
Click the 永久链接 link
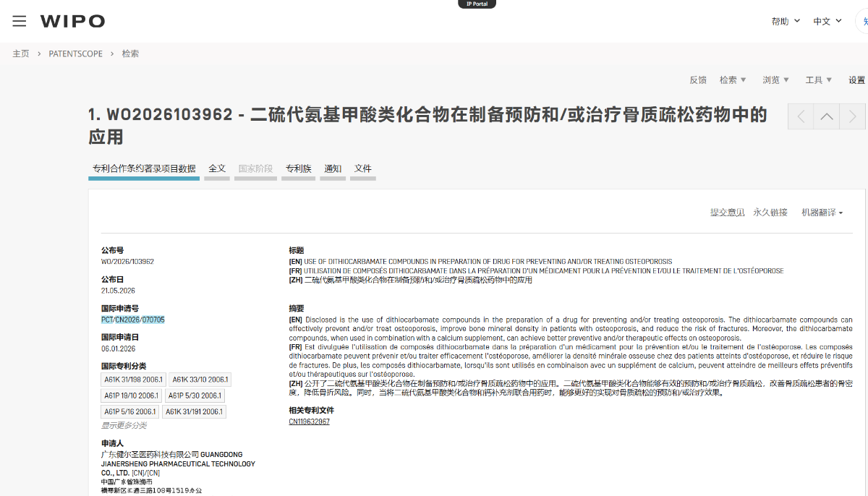pyautogui.click(x=770, y=213)
